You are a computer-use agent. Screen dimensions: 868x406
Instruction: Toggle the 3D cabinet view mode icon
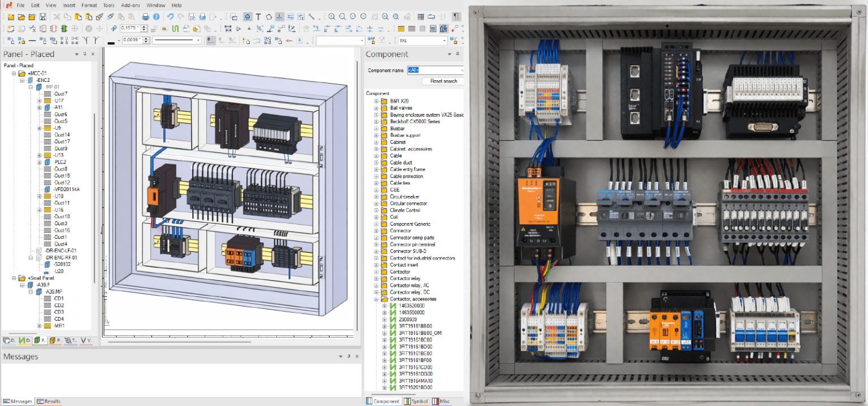444,29
